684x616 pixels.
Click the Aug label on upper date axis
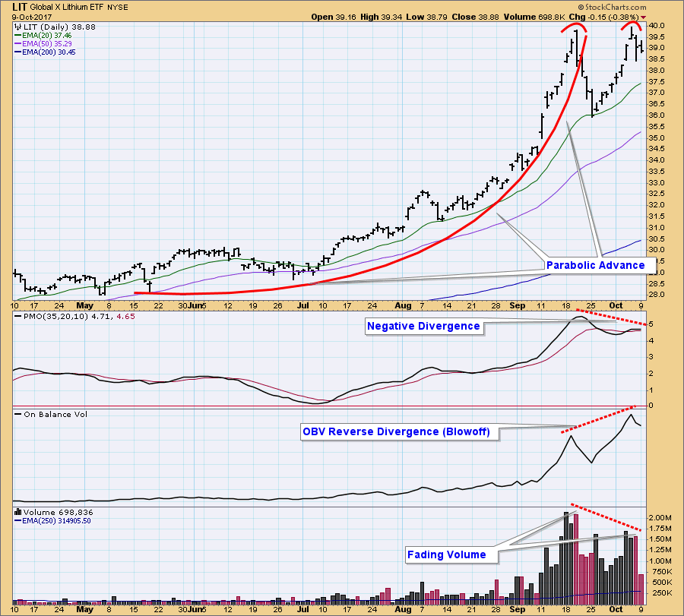click(x=403, y=305)
